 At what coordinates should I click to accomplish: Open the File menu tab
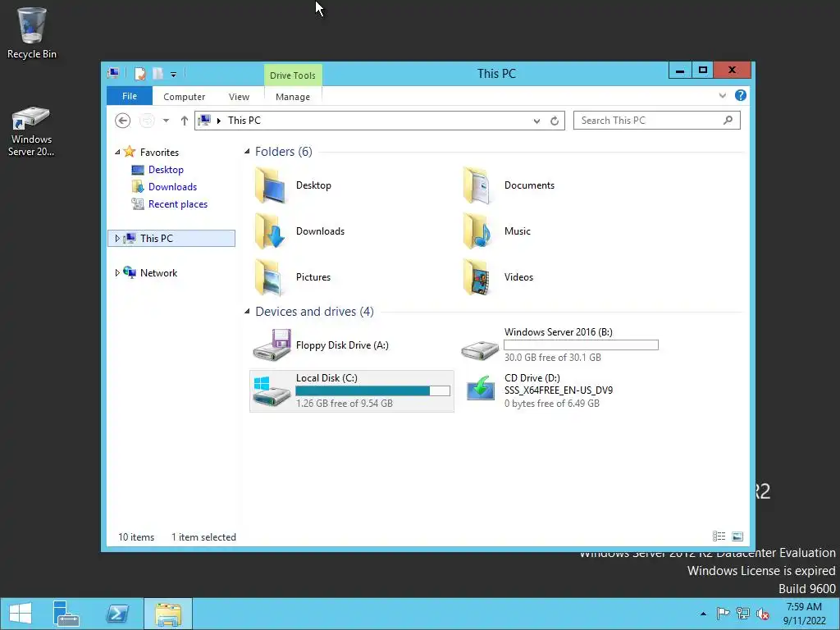pos(130,96)
